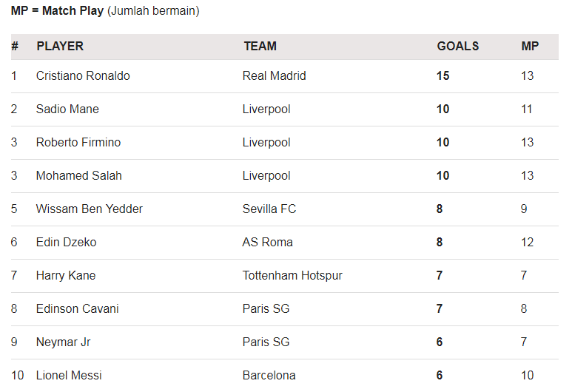Click the Real Madrid team cell

[274, 75]
